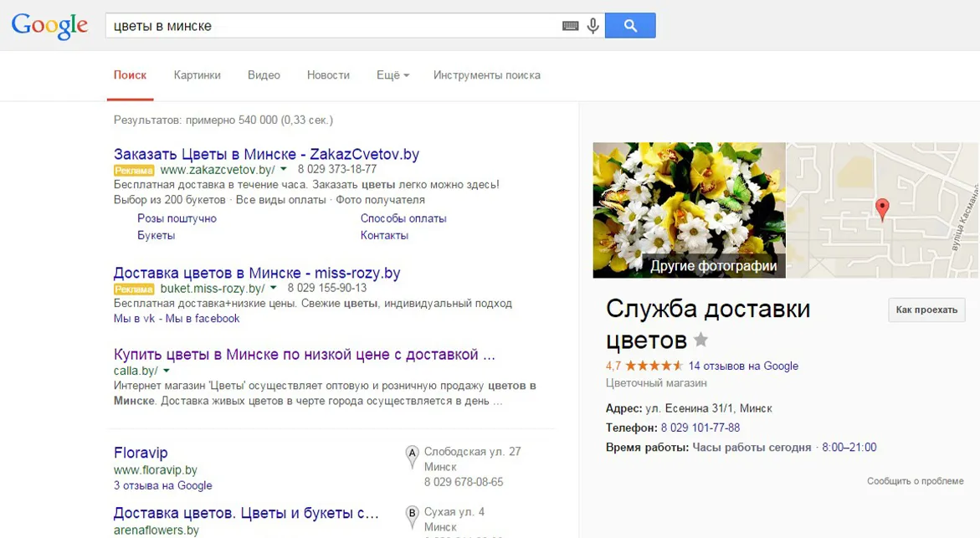
Task: Open Доставка цветов. Цветы и букеты listing
Action: [246, 513]
